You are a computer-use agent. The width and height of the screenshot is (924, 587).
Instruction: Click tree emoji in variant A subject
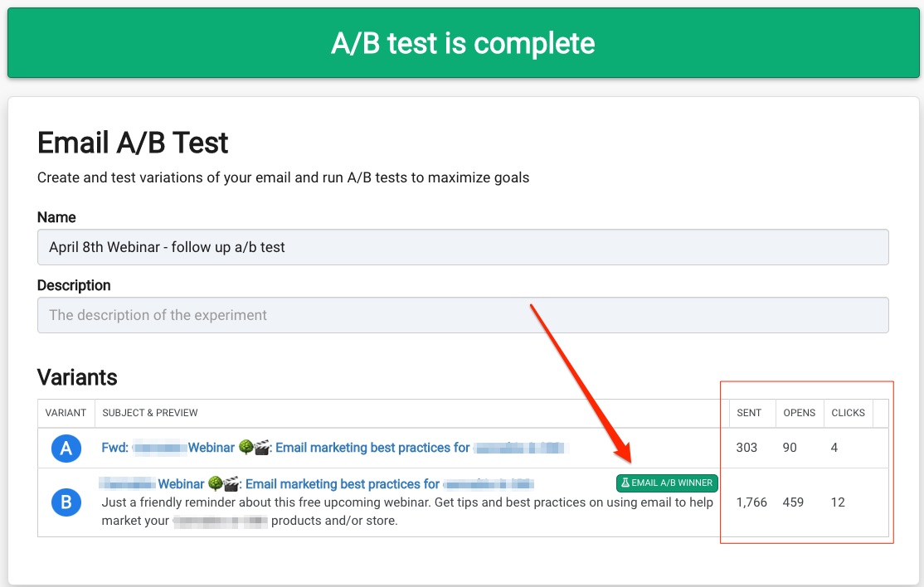tap(246, 448)
